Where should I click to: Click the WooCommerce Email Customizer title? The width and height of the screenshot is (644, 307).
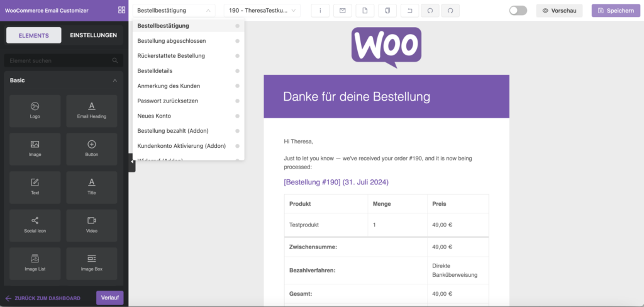[x=47, y=11]
